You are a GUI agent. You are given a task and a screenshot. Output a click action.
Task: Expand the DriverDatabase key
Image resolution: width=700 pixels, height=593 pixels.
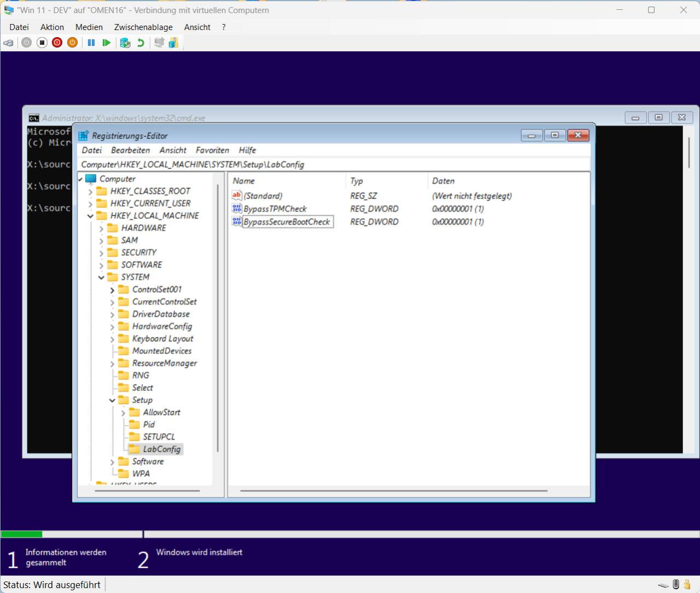point(112,314)
